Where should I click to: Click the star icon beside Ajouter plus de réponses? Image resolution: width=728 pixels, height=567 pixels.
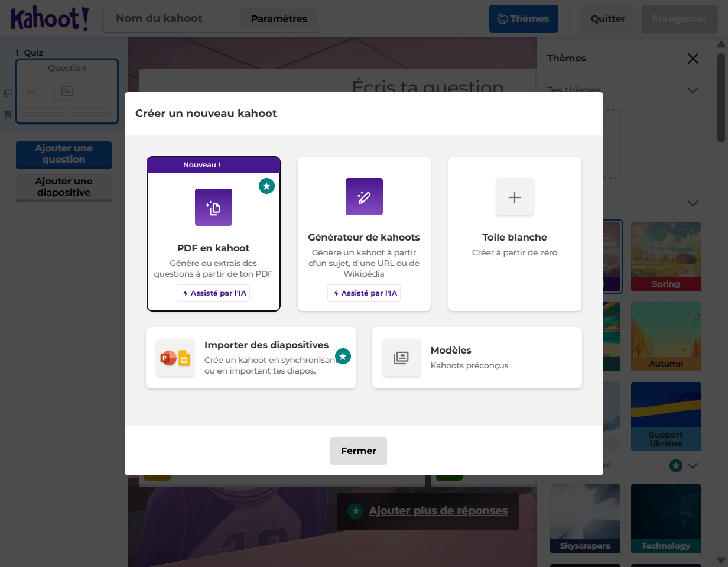[x=355, y=511]
